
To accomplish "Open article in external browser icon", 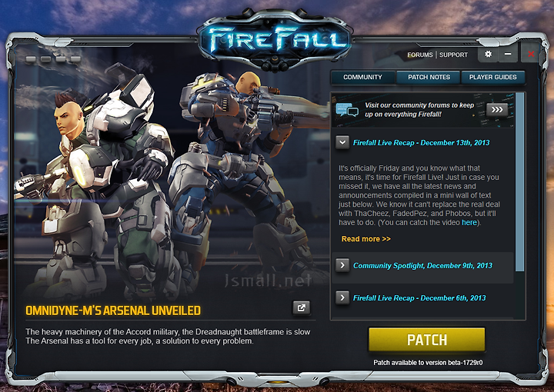I will pyautogui.click(x=302, y=307).
